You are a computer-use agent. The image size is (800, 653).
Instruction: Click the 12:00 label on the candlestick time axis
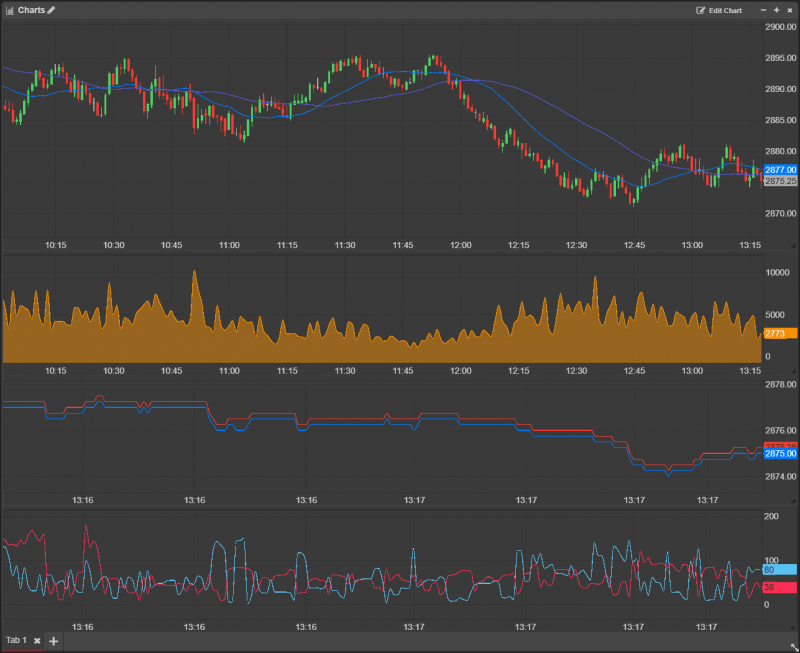[461, 245]
